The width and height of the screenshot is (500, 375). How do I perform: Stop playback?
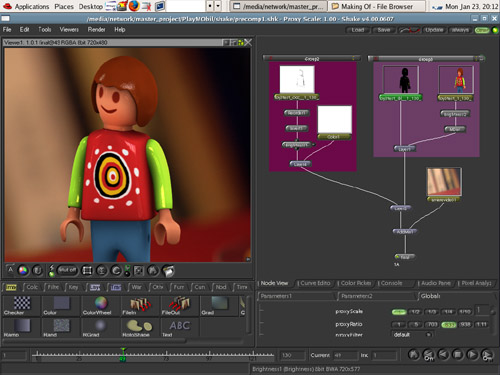pos(458,355)
